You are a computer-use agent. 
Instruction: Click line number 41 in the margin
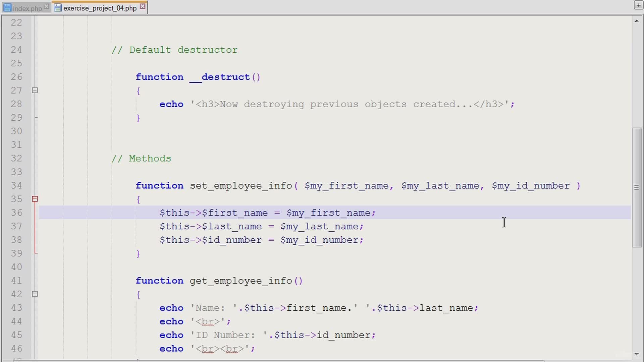pos(16,281)
